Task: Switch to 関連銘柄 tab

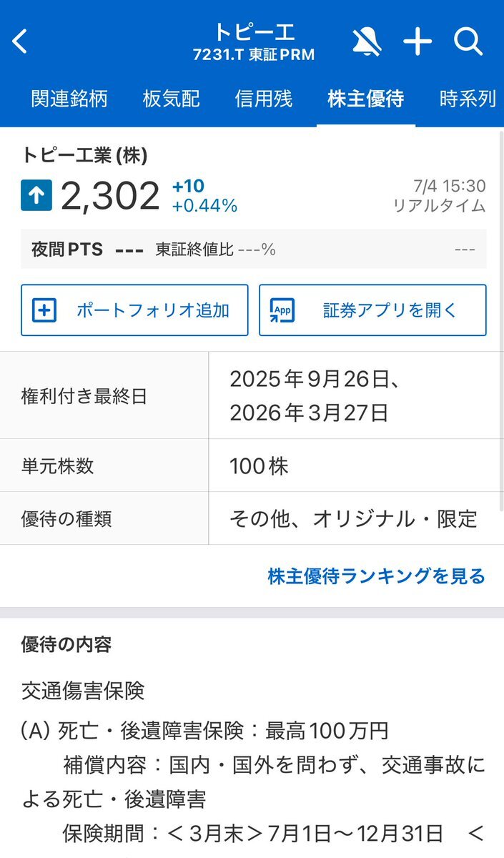Action: pos(69,99)
